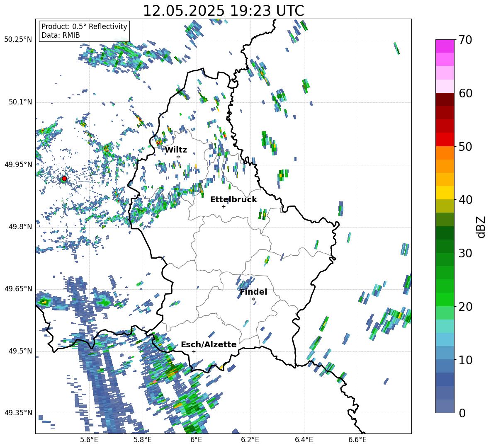The image size is (491, 448).
Task: Click the 60 label on colorbar
Action: click(x=465, y=93)
